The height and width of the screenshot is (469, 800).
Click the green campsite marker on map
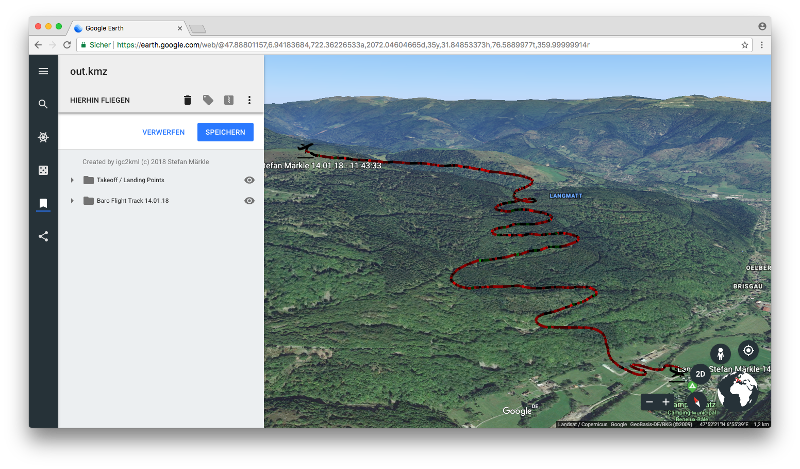(x=692, y=386)
